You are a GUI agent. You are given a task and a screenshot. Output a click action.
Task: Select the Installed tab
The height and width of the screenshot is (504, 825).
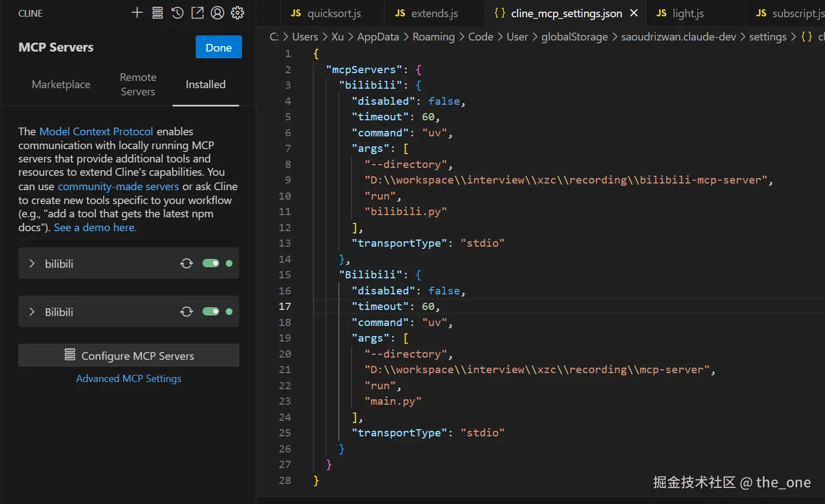pos(205,84)
